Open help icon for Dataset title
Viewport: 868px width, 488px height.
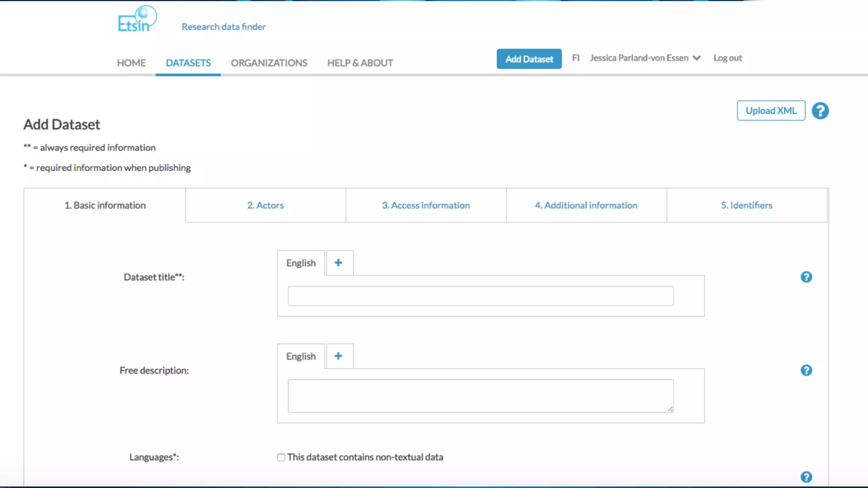pos(806,277)
